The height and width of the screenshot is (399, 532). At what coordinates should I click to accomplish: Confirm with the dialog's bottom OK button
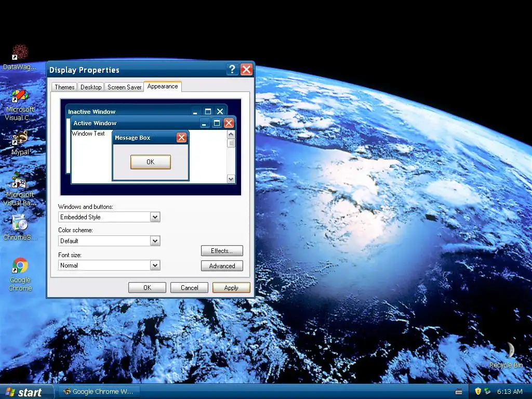click(x=147, y=288)
